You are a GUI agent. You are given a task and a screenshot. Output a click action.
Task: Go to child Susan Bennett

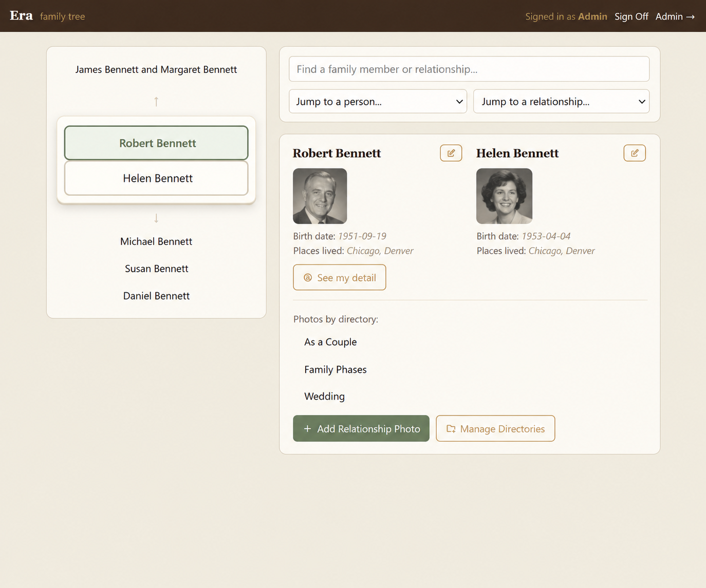pos(156,269)
